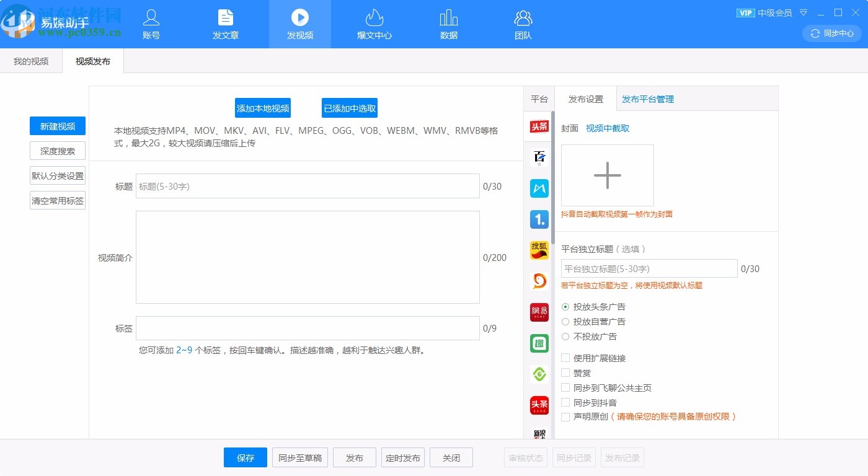Select the Qutoutiao platform icon
The image size is (868, 476).
[538, 343]
